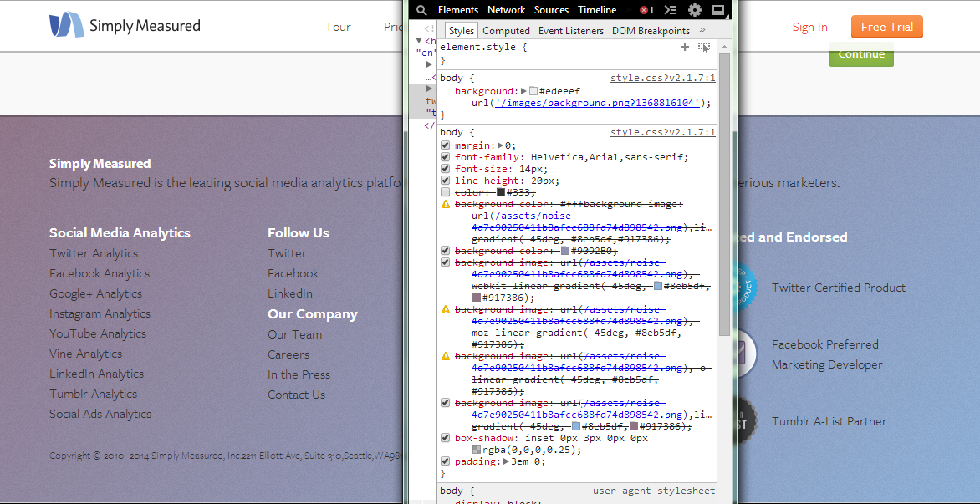Click the Facebook Preferred Marketing Developer badge

point(748,354)
